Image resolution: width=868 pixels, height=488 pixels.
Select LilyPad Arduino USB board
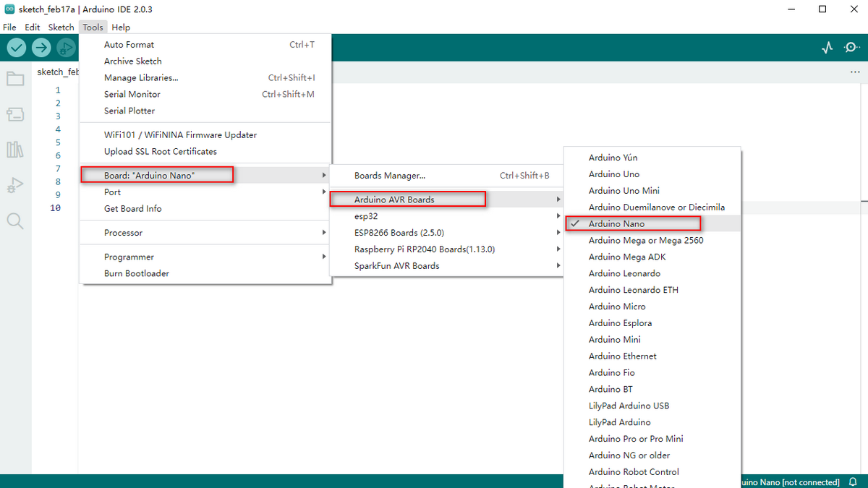[x=652, y=406]
